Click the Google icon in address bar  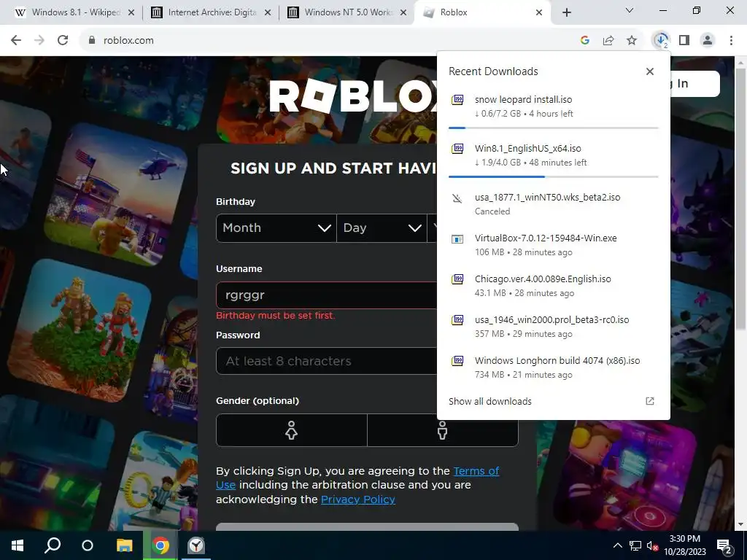585,41
